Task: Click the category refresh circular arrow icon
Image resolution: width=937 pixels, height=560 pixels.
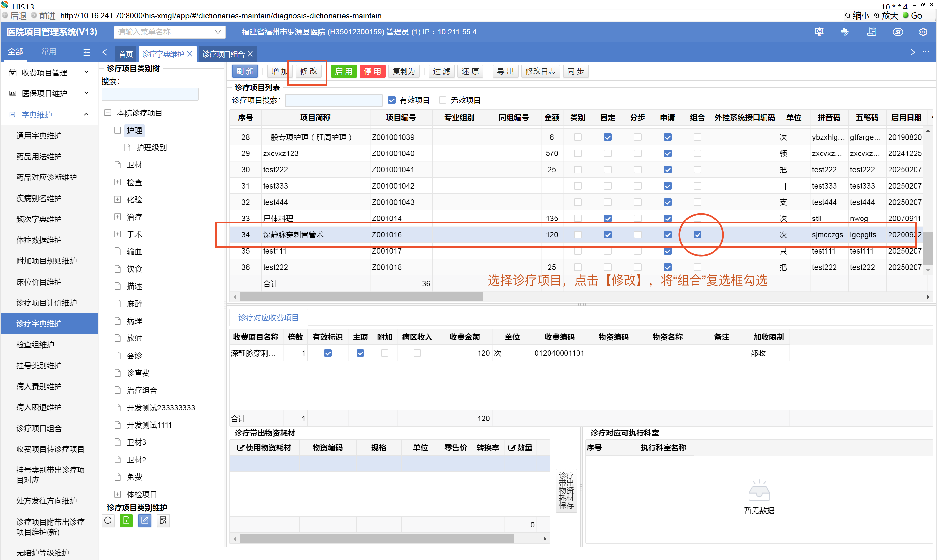Action: click(x=108, y=520)
